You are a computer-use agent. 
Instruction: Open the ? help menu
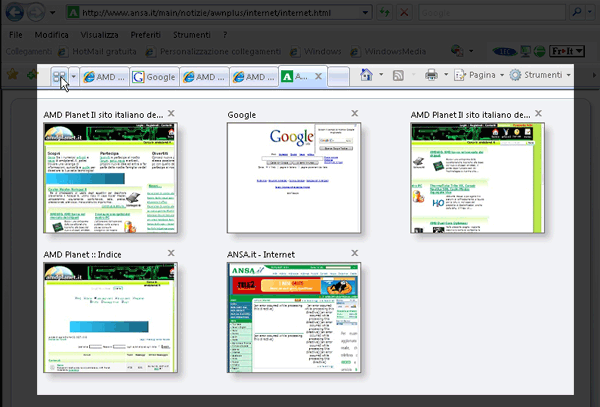point(225,35)
